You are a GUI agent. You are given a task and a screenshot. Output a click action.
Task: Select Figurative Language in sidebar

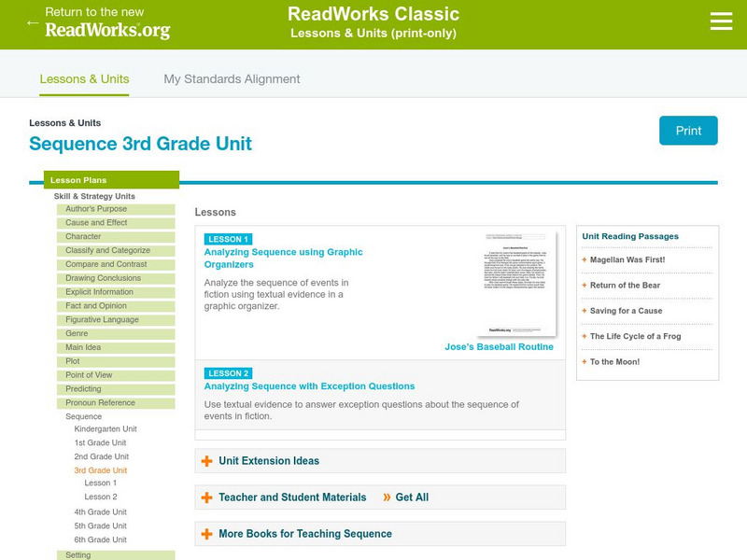[116, 319]
